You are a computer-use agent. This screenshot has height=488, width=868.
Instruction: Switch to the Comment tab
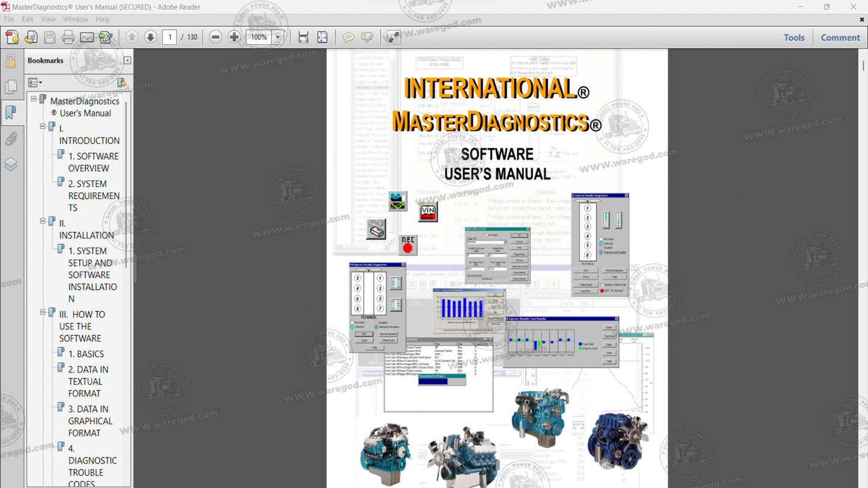(840, 37)
